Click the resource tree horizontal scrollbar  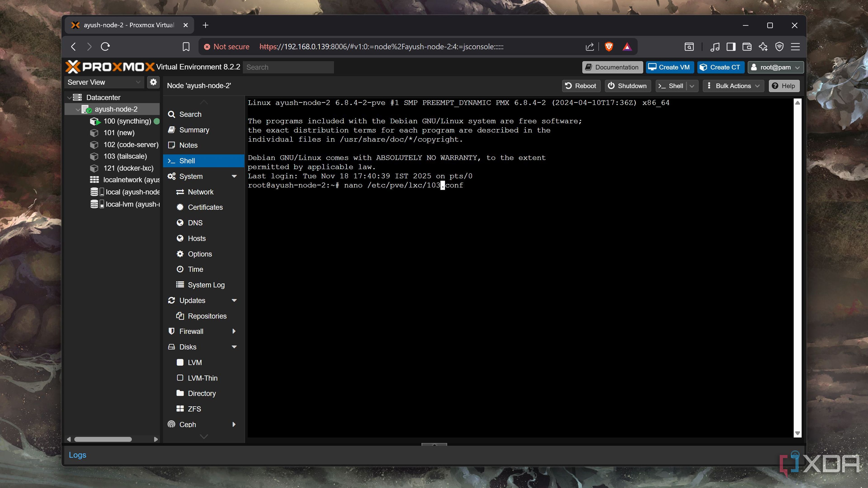click(x=103, y=439)
